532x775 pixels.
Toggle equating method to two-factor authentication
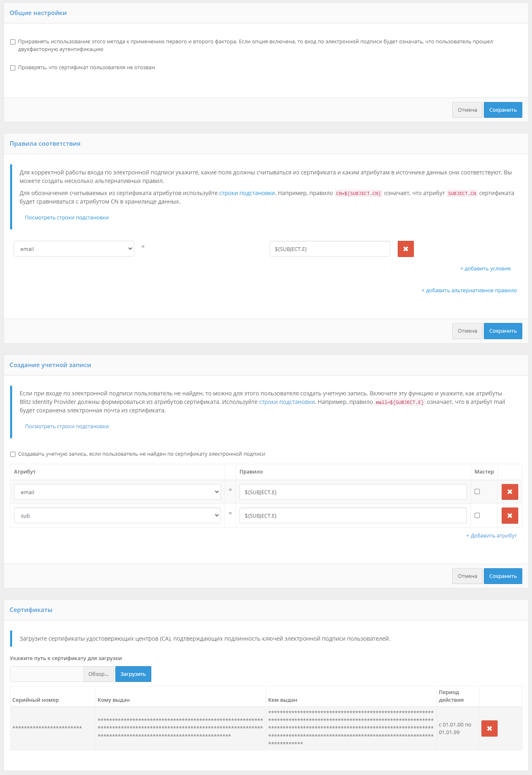[x=13, y=42]
